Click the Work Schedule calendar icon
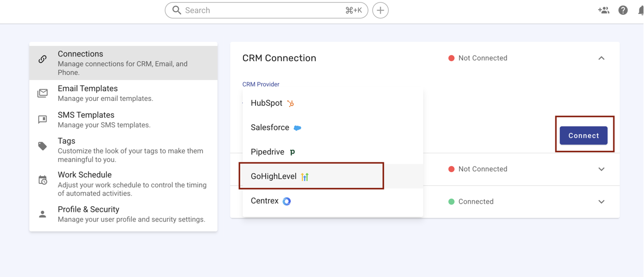The image size is (644, 277). click(43, 180)
